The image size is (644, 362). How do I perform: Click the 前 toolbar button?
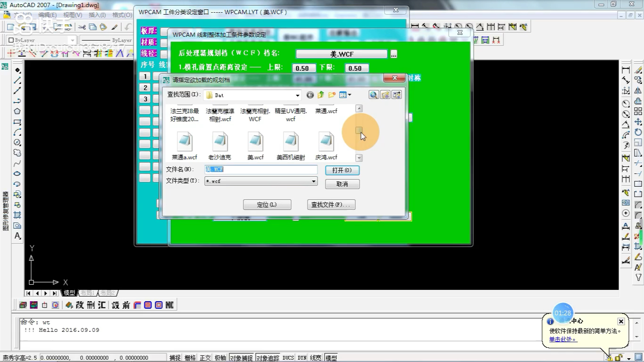(126, 305)
